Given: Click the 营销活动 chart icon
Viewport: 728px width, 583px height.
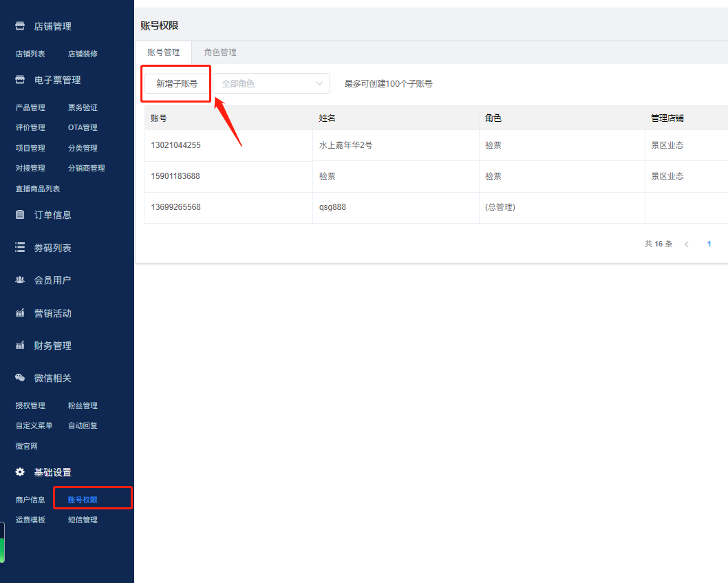Looking at the screenshot, I should [20, 313].
